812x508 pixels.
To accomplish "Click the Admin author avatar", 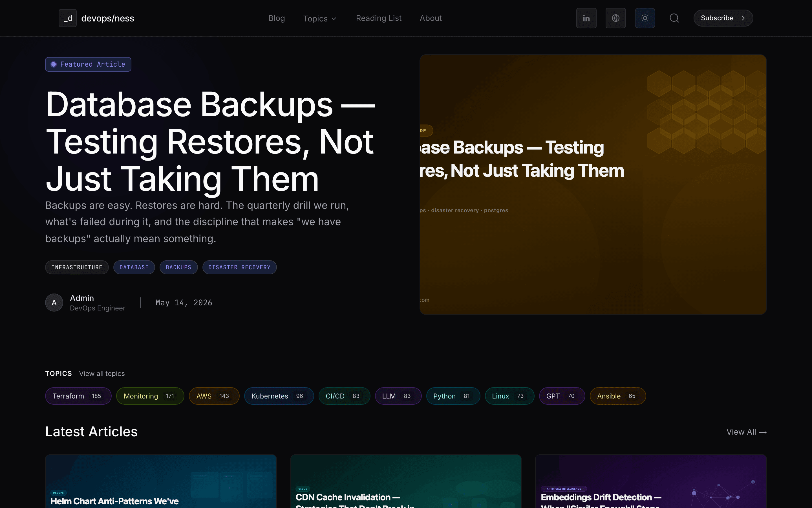I will 54,302.
